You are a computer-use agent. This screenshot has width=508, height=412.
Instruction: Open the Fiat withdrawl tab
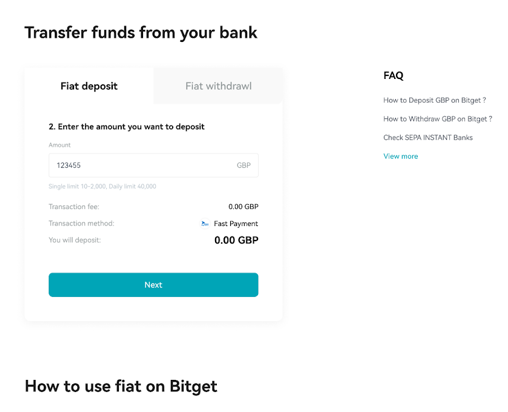pyautogui.click(x=218, y=86)
